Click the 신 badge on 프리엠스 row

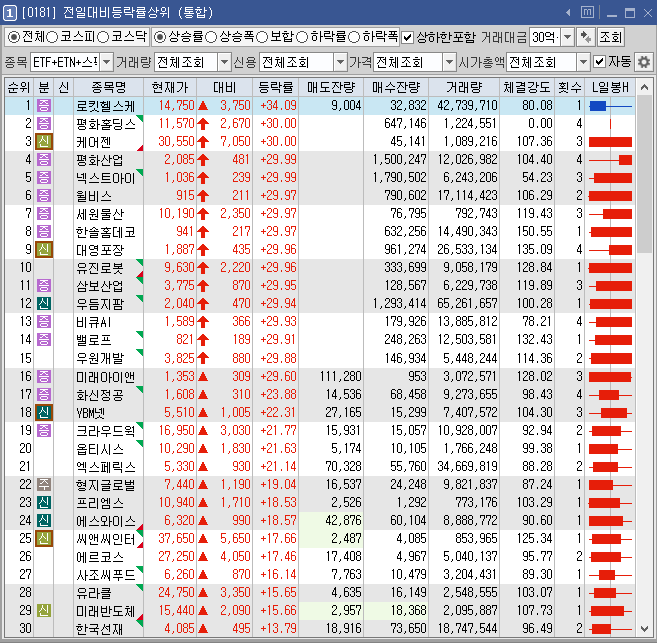44,502
